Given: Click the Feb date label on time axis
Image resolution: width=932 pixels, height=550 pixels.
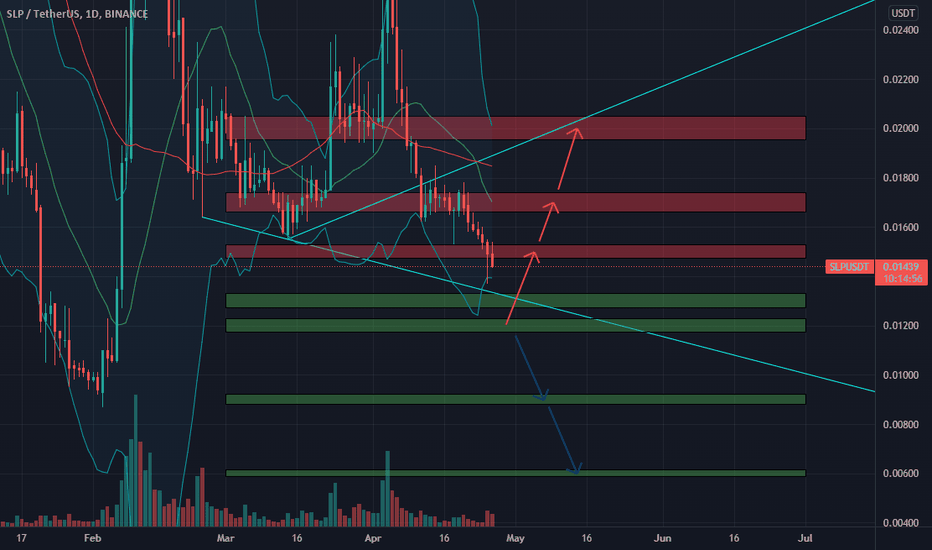Looking at the screenshot, I should [92, 538].
